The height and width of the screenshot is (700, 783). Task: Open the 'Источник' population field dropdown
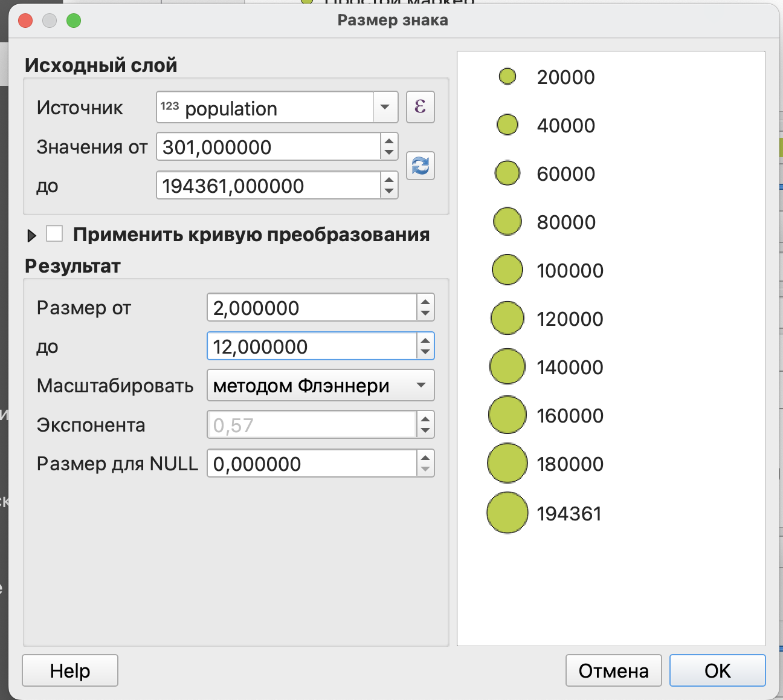[385, 108]
